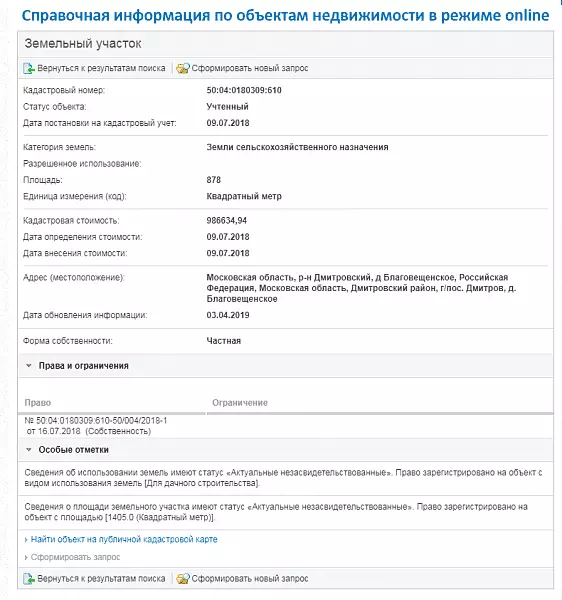The width and height of the screenshot is (562, 600).
Task: Open the 'Найти объект на публичной кадастровой карте' link
Action: click(124, 540)
